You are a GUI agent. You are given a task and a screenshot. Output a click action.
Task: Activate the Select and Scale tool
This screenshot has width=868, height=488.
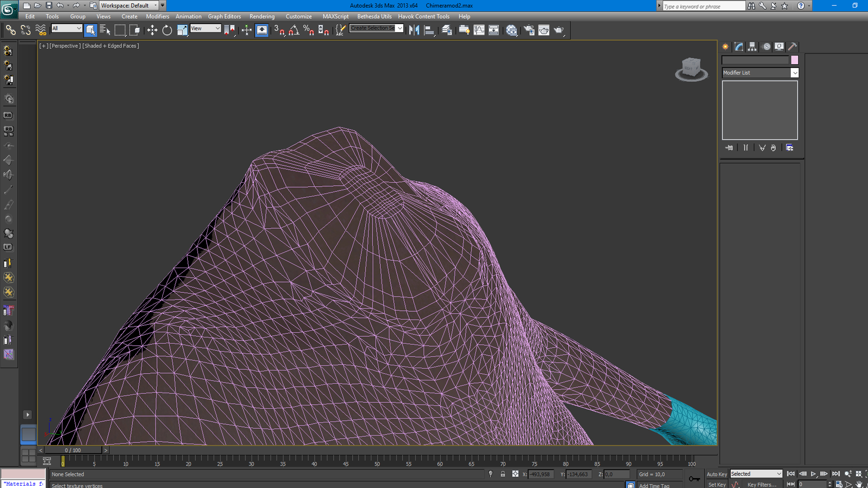coord(182,30)
